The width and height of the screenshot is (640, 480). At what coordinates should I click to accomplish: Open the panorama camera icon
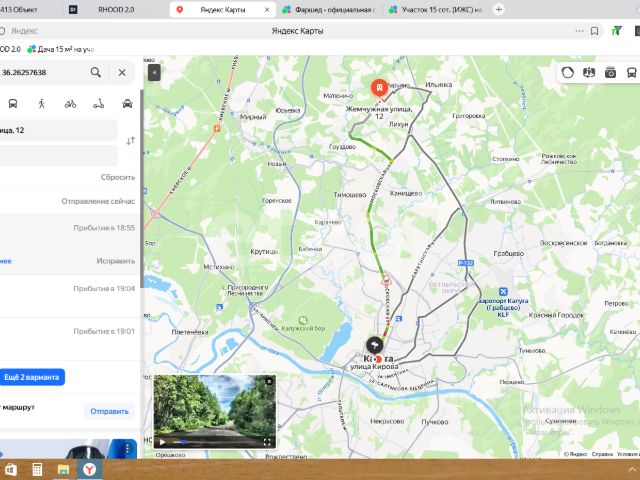tap(610, 73)
